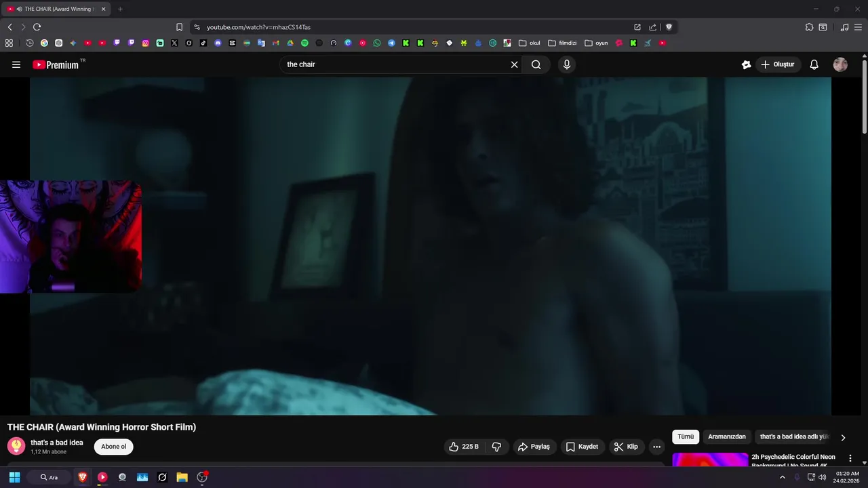Image resolution: width=868 pixels, height=488 pixels.
Task: Save the video with Kaydet
Action: [x=582, y=447]
